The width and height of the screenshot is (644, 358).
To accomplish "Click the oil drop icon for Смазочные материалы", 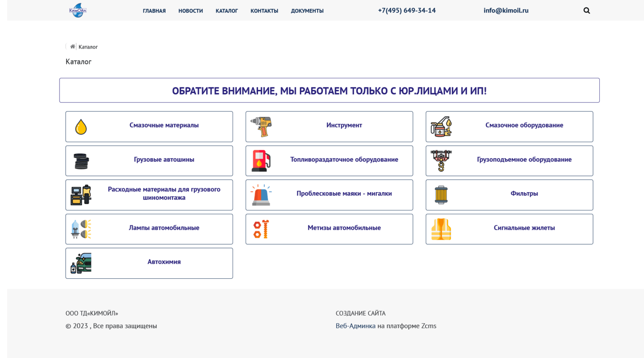I will pyautogui.click(x=81, y=127).
